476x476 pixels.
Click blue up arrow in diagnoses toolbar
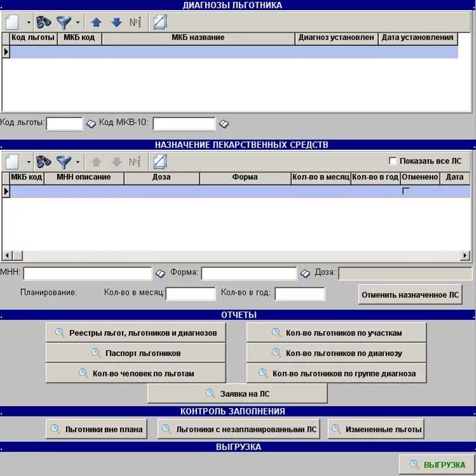(96, 22)
